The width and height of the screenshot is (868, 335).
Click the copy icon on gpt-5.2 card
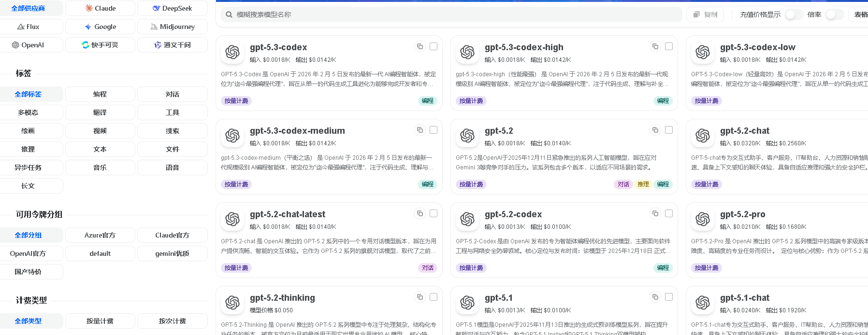[655, 130]
